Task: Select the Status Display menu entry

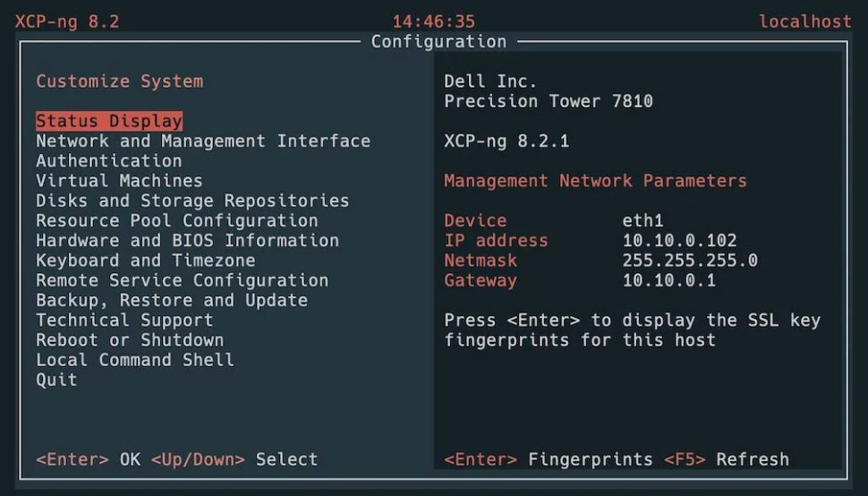Action: 109,121
